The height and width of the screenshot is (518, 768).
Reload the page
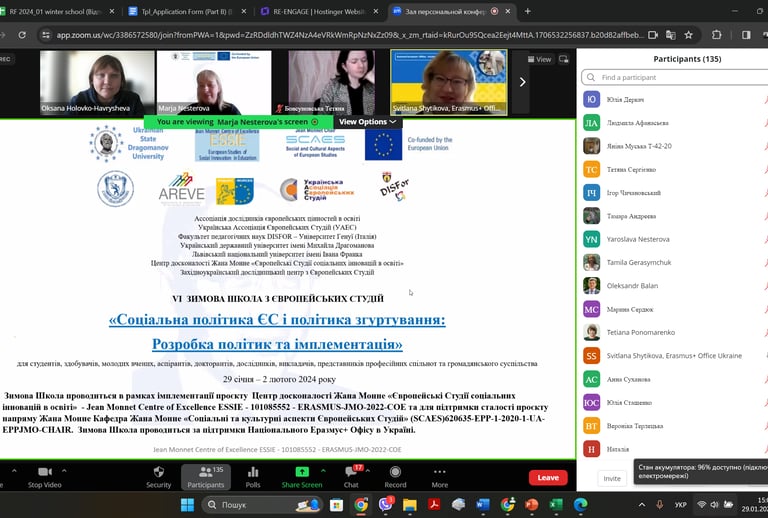(22, 35)
